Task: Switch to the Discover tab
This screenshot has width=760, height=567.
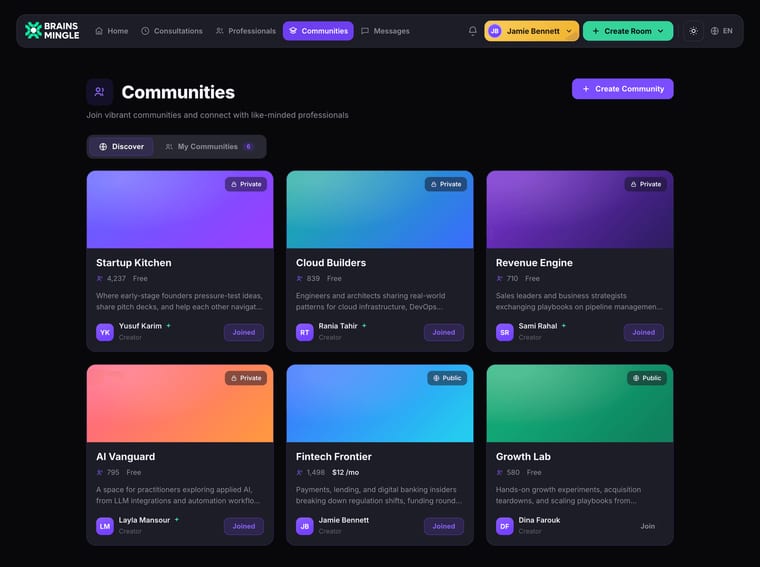Action: (x=121, y=146)
